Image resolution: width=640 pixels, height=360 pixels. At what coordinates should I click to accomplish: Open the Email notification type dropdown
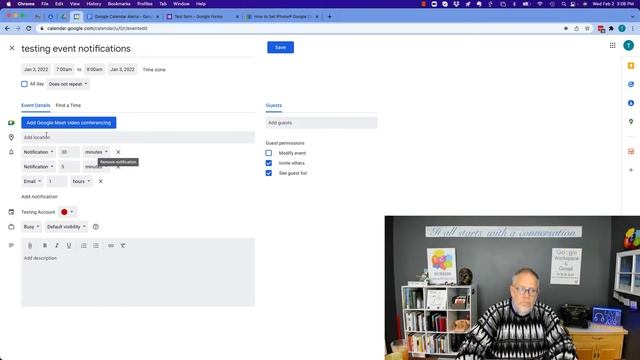(32, 181)
